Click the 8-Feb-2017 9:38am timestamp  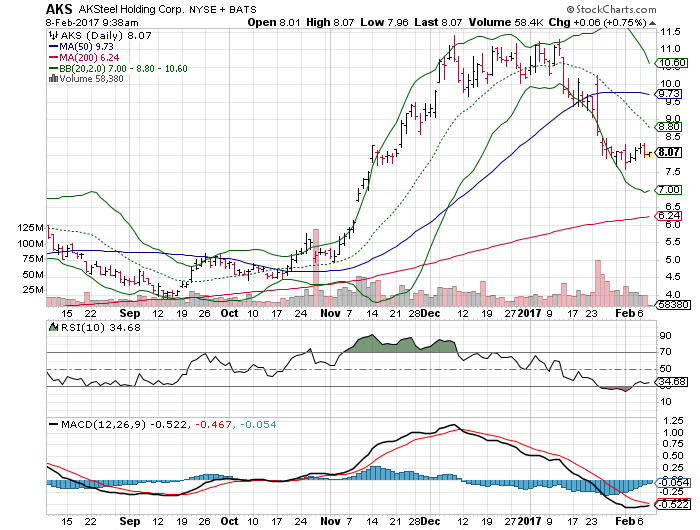coord(92,22)
